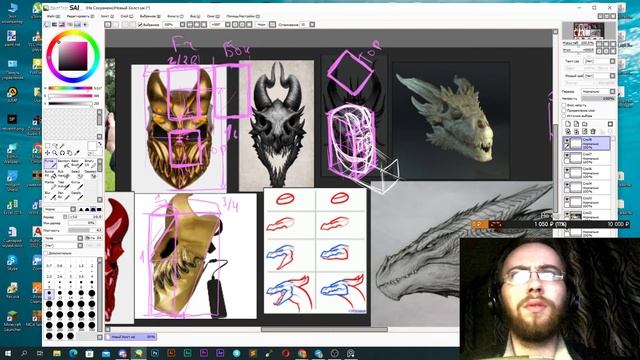Open the rotation angle dropdown in toolbar
The height and width of the screenshot is (360, 640).
coord(228,24)
